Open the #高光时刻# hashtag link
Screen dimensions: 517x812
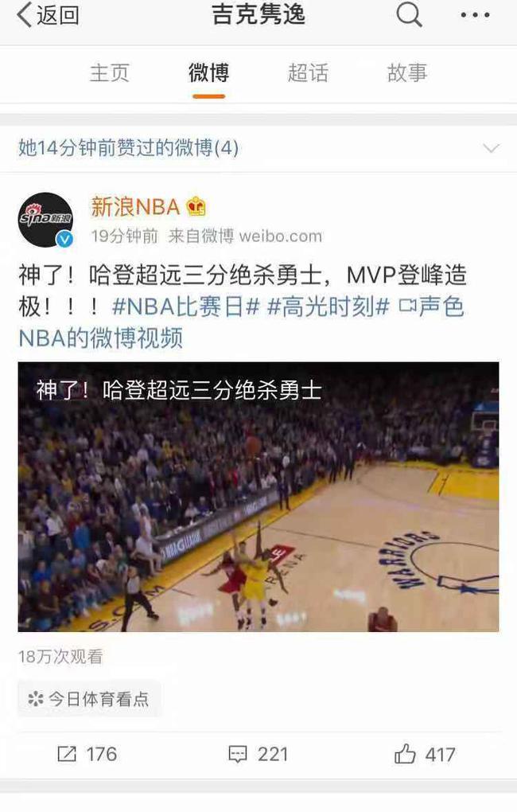[328, 307]
